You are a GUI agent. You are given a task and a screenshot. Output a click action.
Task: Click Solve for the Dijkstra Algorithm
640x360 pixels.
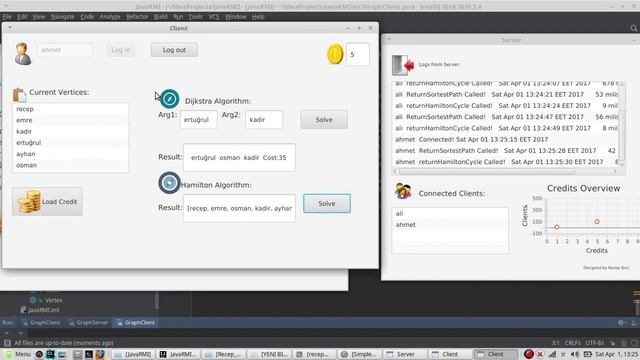click(x=324, y=120)
